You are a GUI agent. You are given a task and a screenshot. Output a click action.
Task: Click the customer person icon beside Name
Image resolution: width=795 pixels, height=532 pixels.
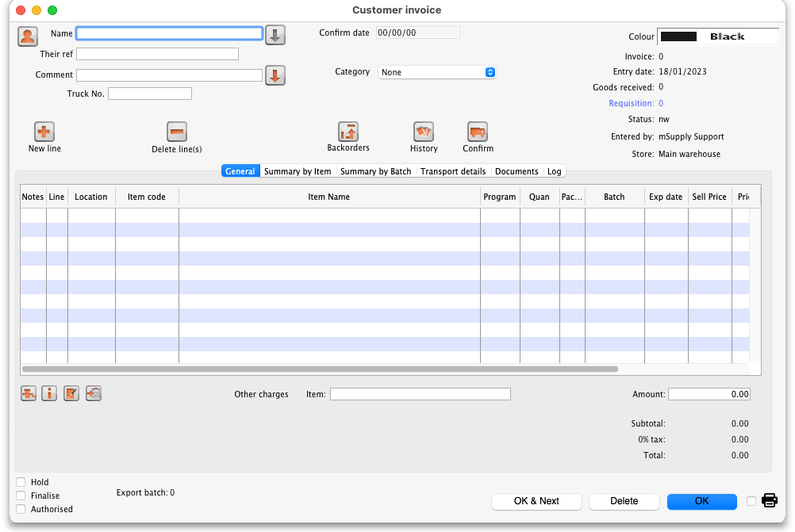tap(28, 36)
